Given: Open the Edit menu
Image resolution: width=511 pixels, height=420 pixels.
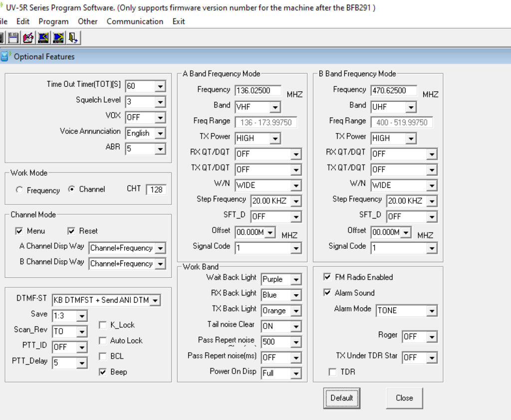Looking at the screenshot, I should point(23,21).
